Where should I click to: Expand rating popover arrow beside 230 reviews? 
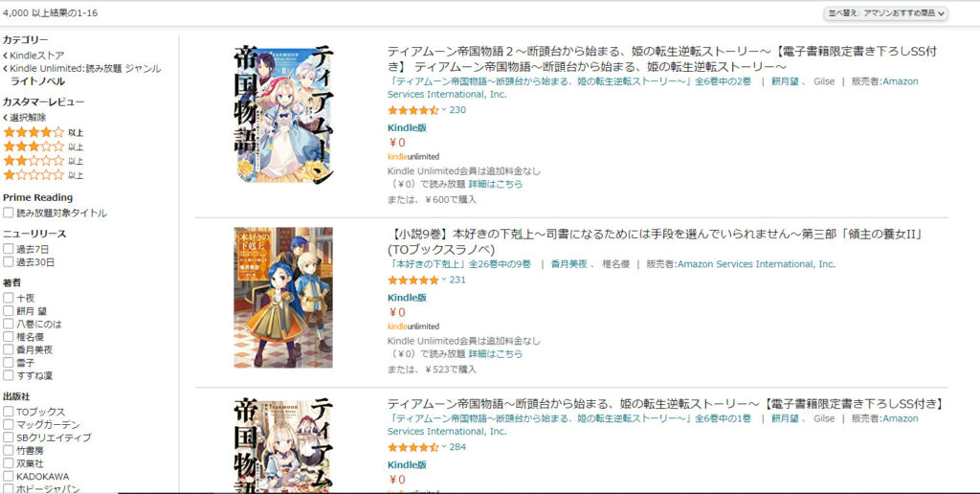point(444,110)
